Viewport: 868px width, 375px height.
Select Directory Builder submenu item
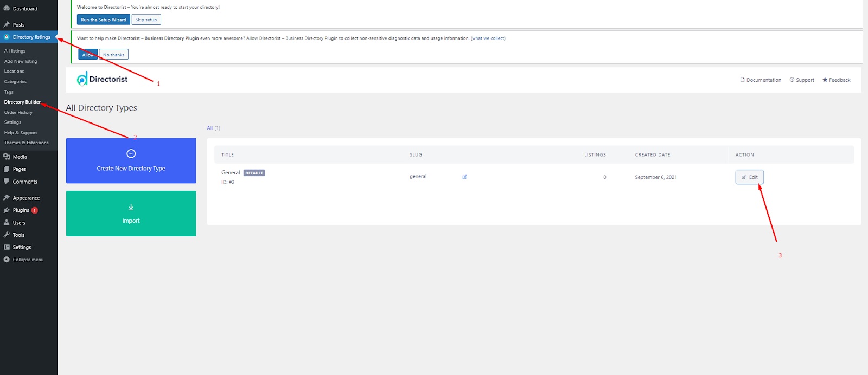pyautogui.click(x=22, y=102)
